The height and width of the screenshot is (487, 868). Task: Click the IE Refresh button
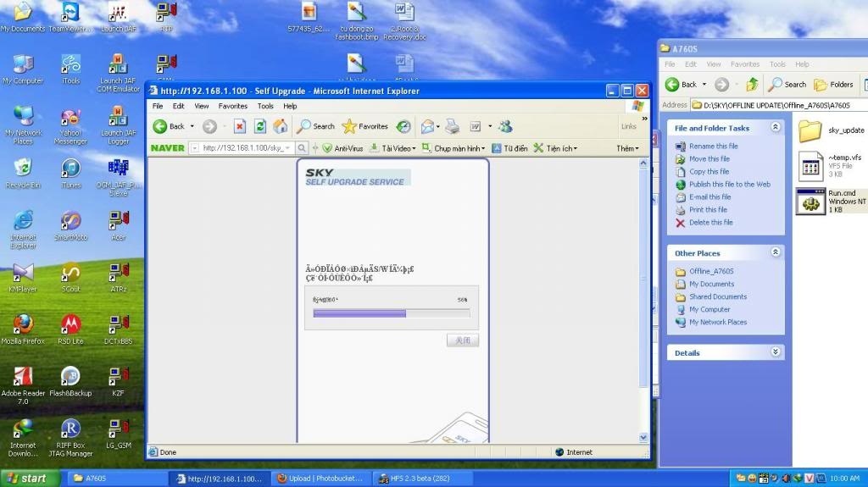coord(260,127)
